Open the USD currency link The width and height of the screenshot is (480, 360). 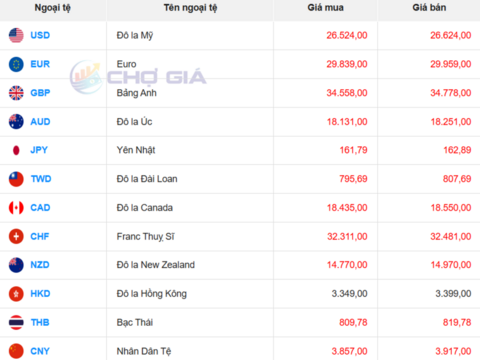pyautogui.click(x=40, y=35)
